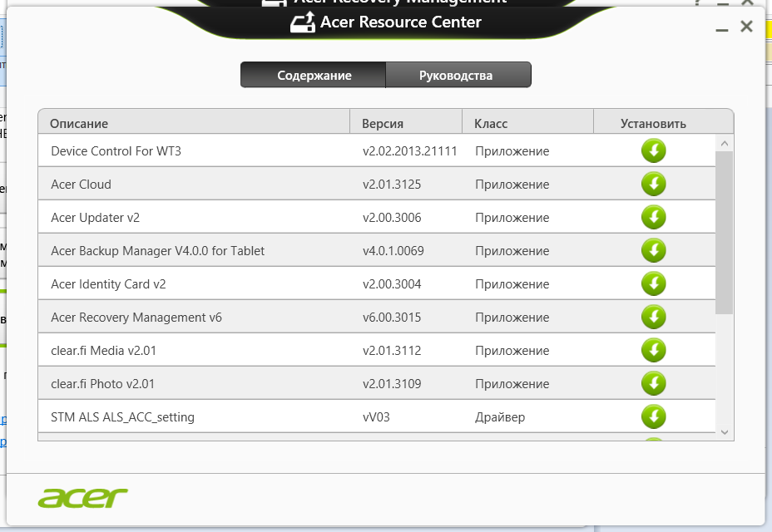The image size is (772, 532).
Task: Open the Руководства tab
Action: coord(458,76)
